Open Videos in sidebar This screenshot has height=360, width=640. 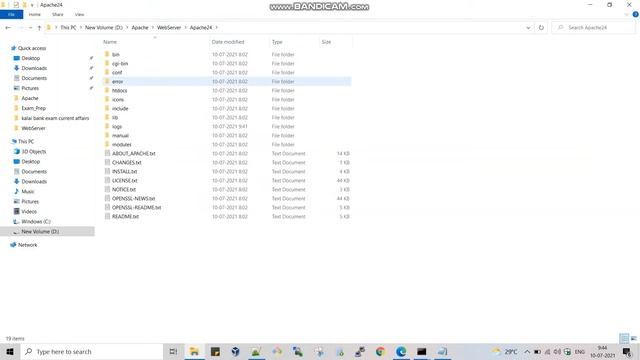29,211
